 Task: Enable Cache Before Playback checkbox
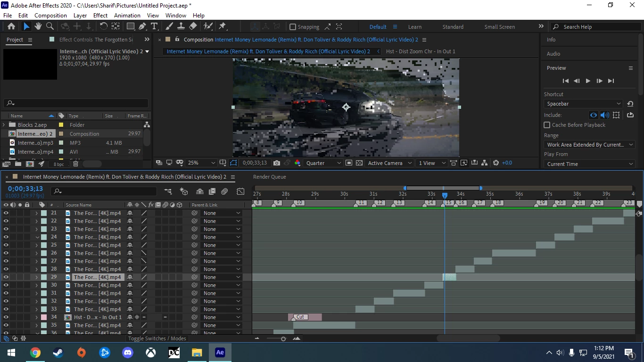click(547, 125)
